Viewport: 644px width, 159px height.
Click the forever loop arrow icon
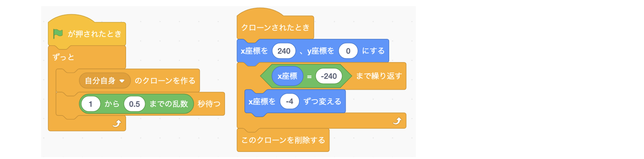(117, 123)
